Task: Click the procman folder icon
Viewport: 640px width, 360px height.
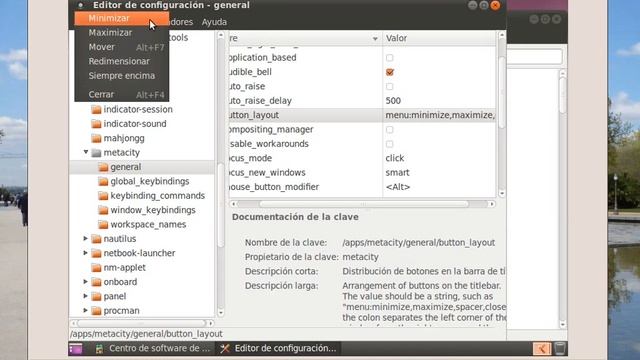Action: tap(96, 311)
